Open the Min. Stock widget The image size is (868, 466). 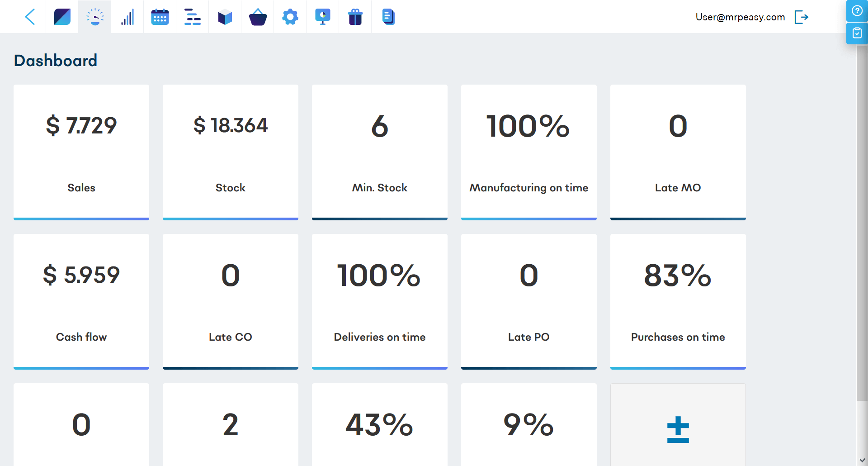[x=380, y=152]
